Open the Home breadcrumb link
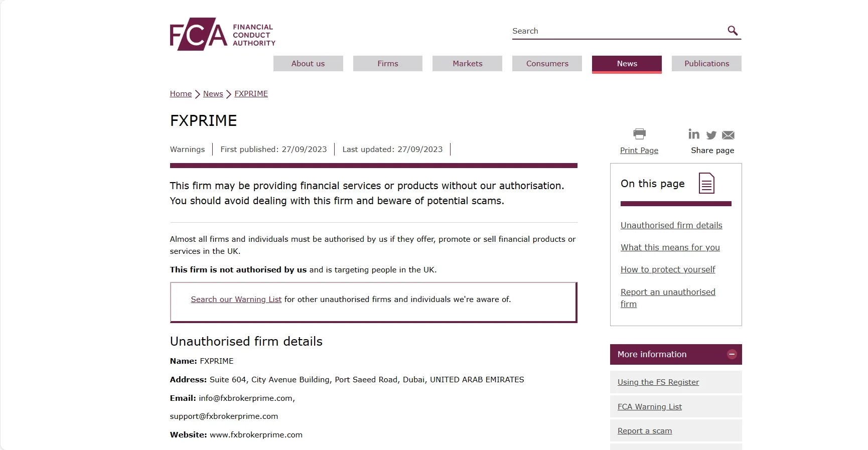The image size is (868, 450). coord(181,94)
